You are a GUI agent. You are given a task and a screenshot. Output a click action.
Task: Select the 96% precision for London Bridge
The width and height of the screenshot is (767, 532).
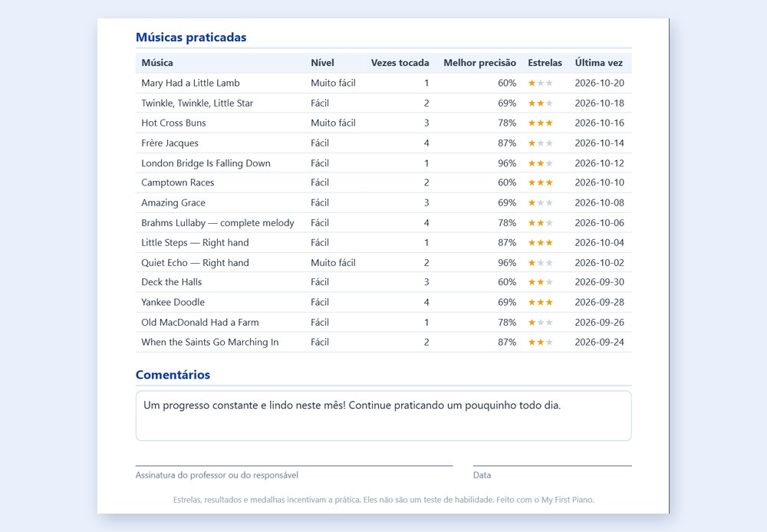507,163
